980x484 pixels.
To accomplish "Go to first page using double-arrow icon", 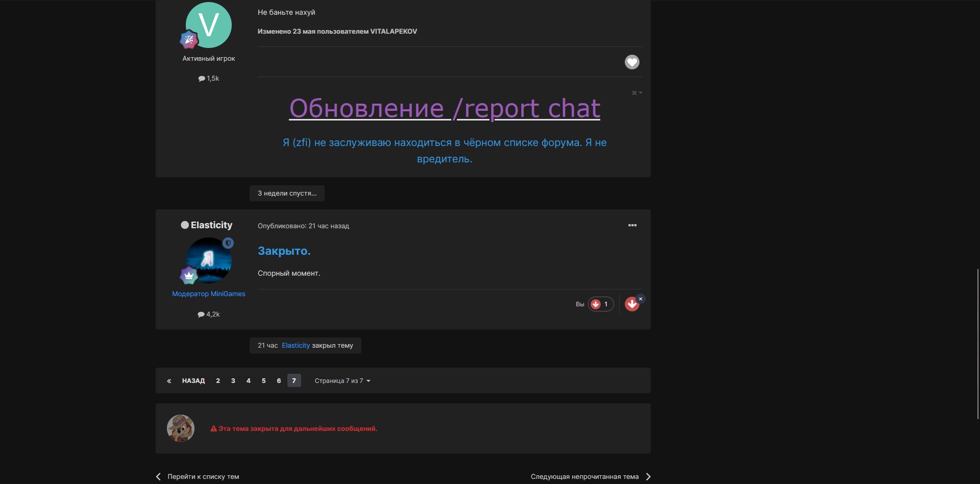I will coord(169,381).
